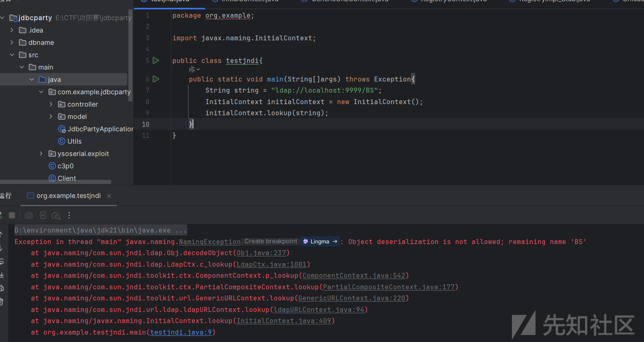Toggle soft-wrap in the console
Screen dimensions: 644x342
(x=2, y=262)
